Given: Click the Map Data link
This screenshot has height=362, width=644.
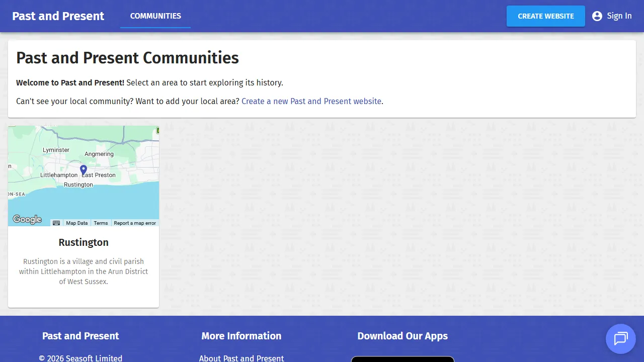Looking at the screenshot, I should pyautogui.click(x=76, y=223).
